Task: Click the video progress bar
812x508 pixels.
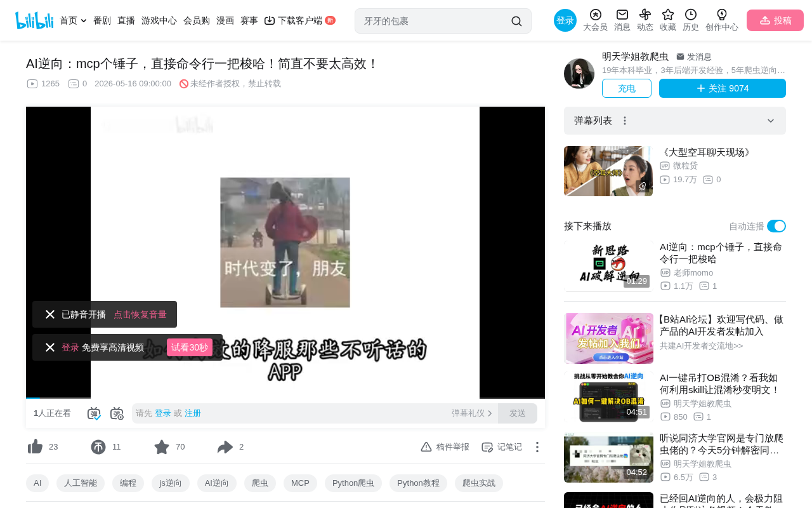Action: point(285,398)
